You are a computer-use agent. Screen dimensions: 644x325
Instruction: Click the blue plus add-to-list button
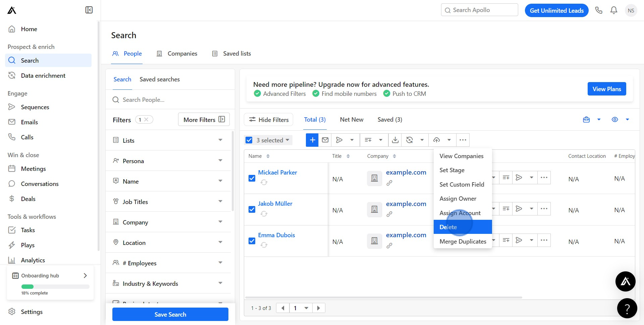[x=312, y=140]
